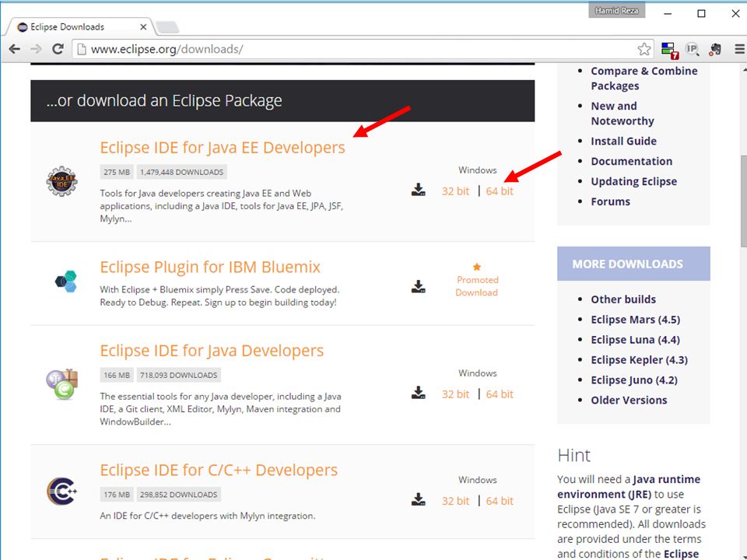Image resolution: width=747 pixels, height=560 pixels.
Task: Click the 176 MB size badge
Action: pos(117,495)
